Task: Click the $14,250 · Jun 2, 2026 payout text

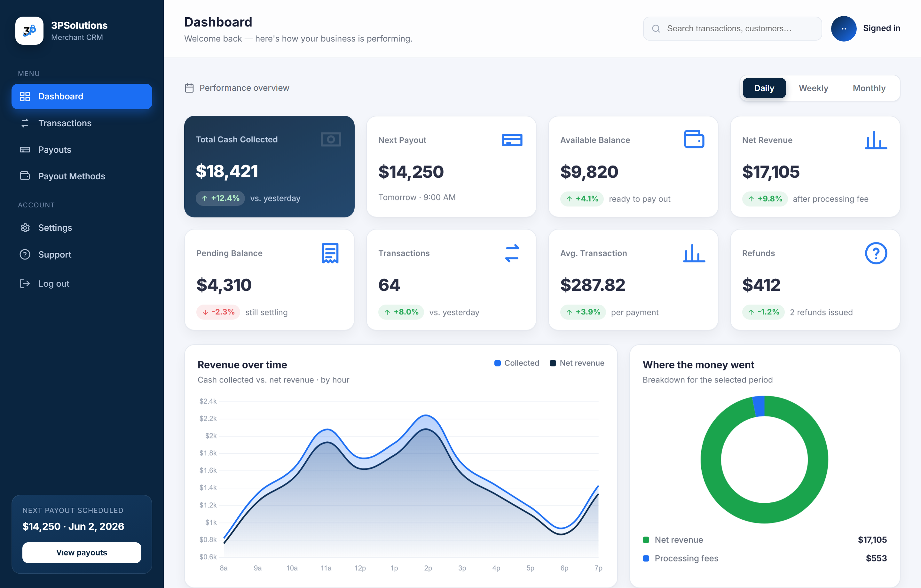Action: pyautogui.click(x=73, y=526)
